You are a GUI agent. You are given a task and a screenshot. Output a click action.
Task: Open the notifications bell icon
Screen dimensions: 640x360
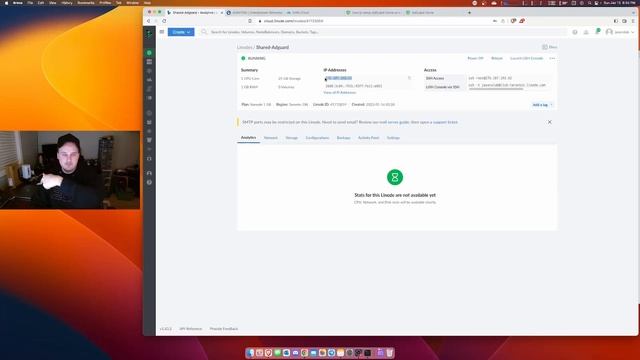coord(598,31)
